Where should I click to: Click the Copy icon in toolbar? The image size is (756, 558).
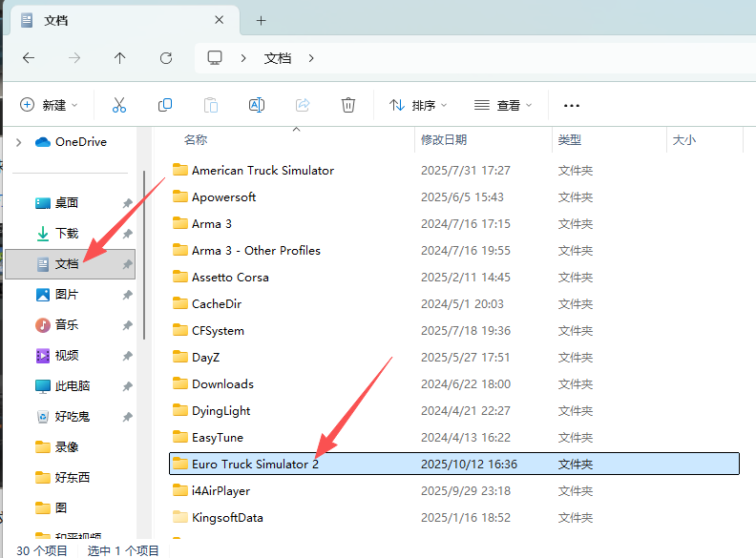point(165,105)
